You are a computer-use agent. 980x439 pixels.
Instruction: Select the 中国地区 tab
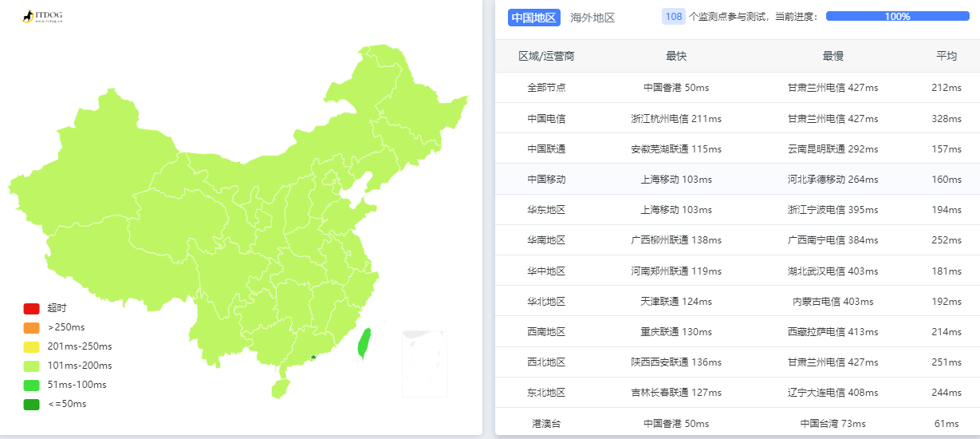point(534,17)
